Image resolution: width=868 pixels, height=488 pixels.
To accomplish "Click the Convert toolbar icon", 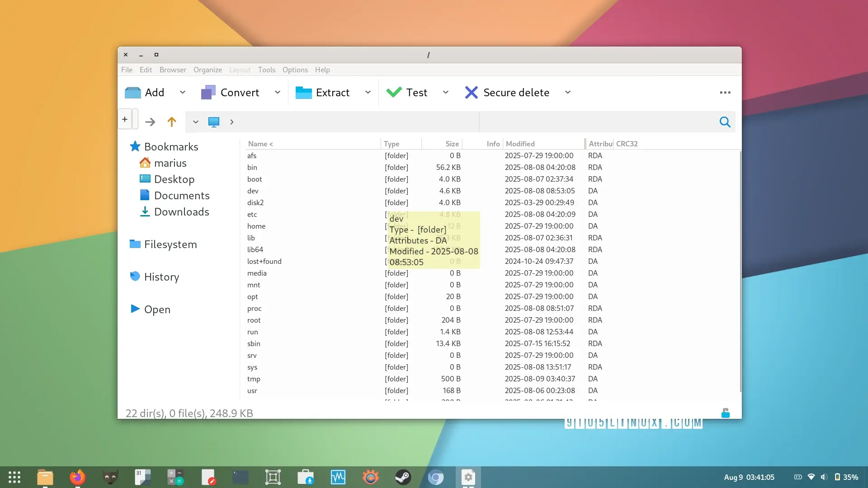I will [x=208, y=93].
